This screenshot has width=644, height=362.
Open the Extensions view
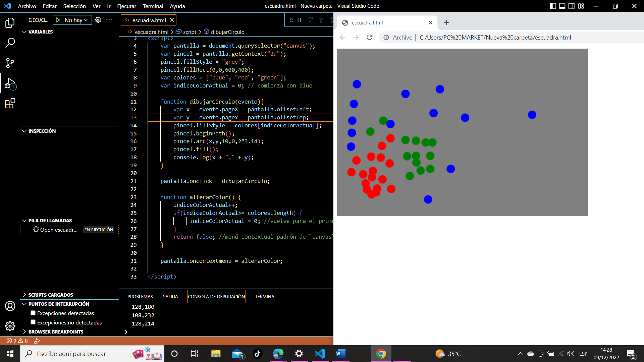coord(10,103)
